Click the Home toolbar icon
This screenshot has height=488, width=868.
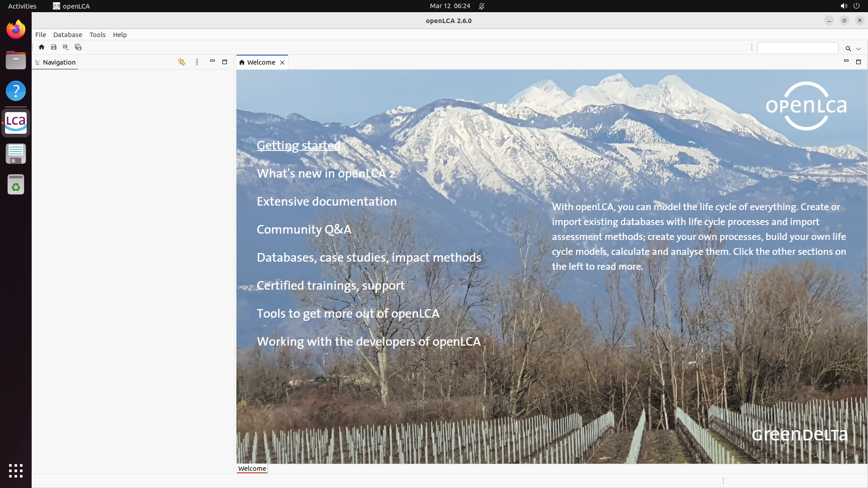[42, 47]
